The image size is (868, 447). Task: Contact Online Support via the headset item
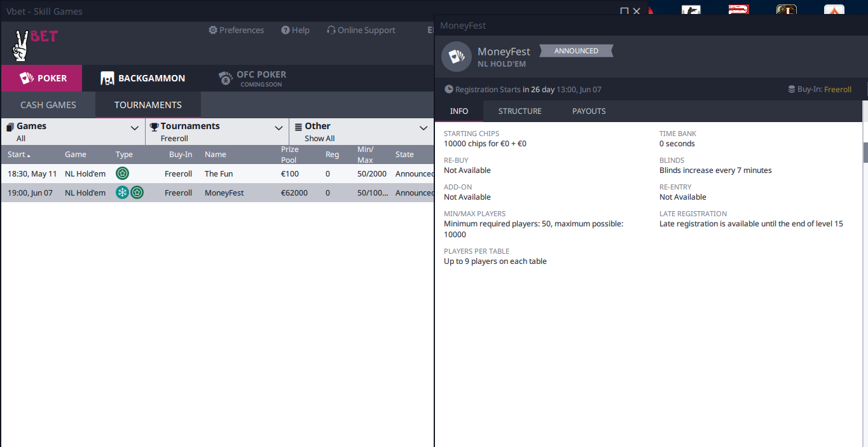point(361,30)
